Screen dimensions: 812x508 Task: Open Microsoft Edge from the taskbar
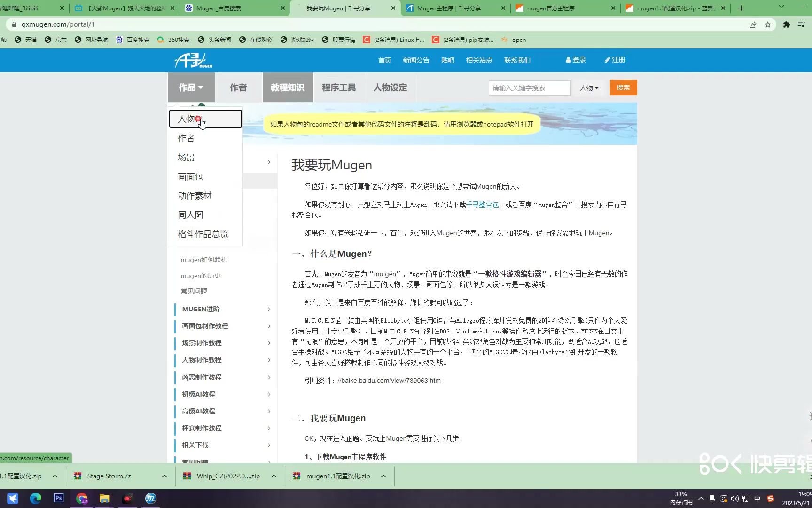click(36, 498)
